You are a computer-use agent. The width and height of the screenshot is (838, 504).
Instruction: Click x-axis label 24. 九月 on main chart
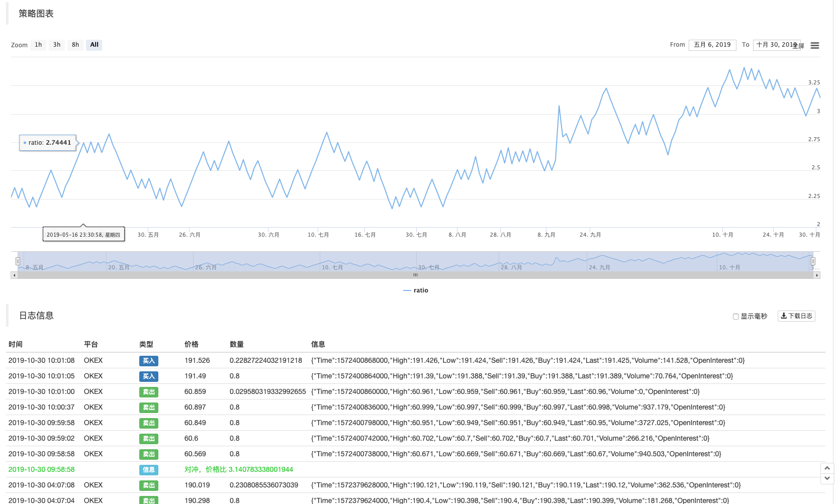coord(590,235)
